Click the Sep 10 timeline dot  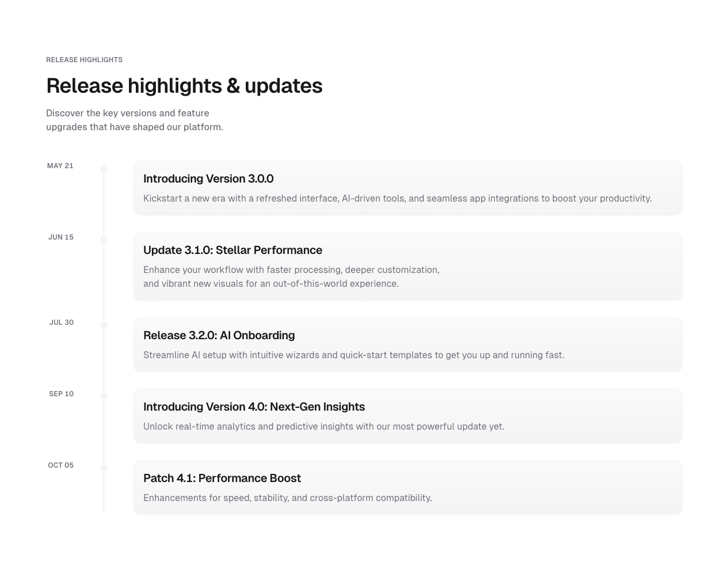point(104,396)
